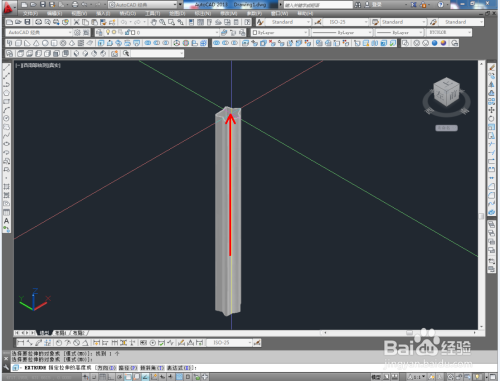Click the Direction (D) command line option
This screenshot has width=500, height=381.
pyautogui.click(x=106, y=368)
